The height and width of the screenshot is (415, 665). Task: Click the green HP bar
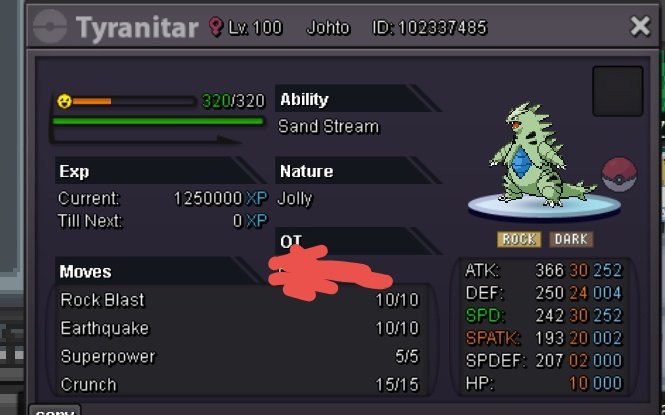[x=158, y=121]
